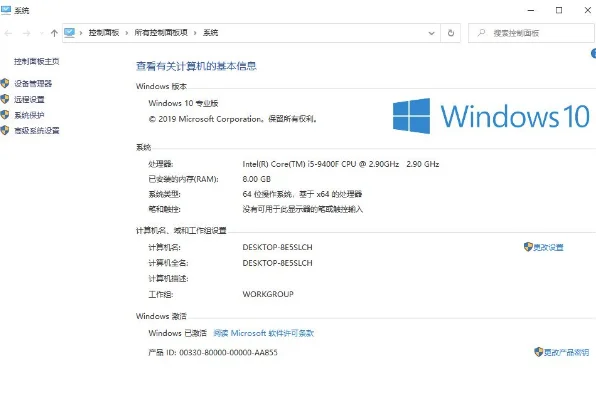This screenshot has height=408, width=596.
Task: Refresh the page with refresh button
Action: [x=451, y=33]
